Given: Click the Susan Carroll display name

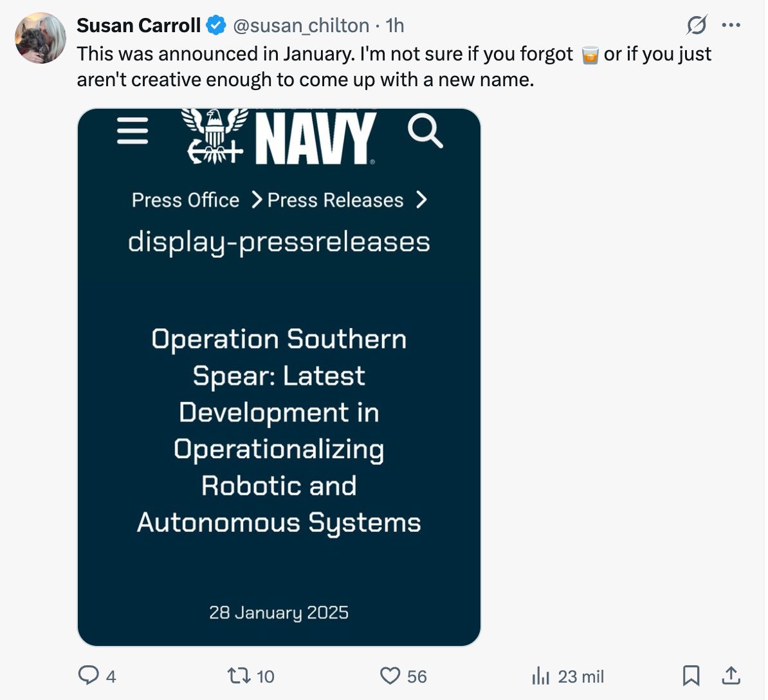Looking at the screenshot, I should pyautogui.click(x=138, y=26).
